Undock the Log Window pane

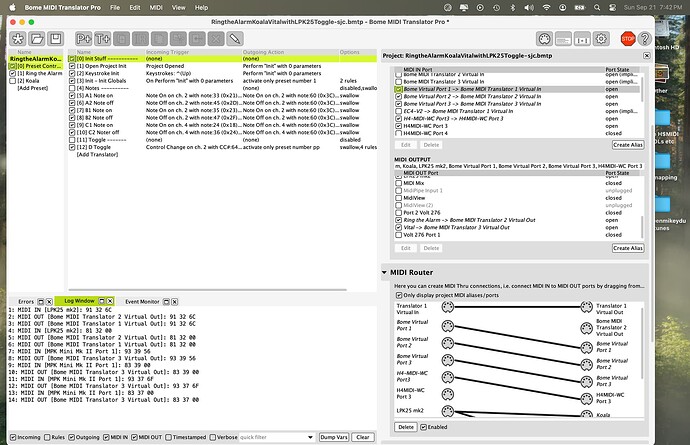point(102,301)
